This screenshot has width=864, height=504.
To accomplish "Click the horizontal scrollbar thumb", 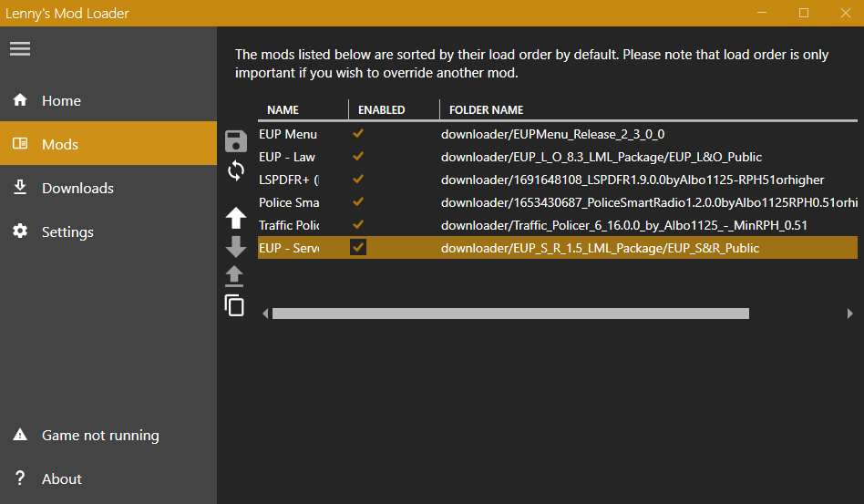I will [510, 314].
